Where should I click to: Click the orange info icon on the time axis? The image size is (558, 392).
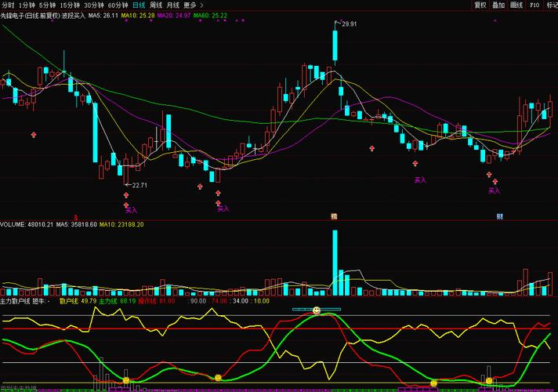tap(334, 216)
